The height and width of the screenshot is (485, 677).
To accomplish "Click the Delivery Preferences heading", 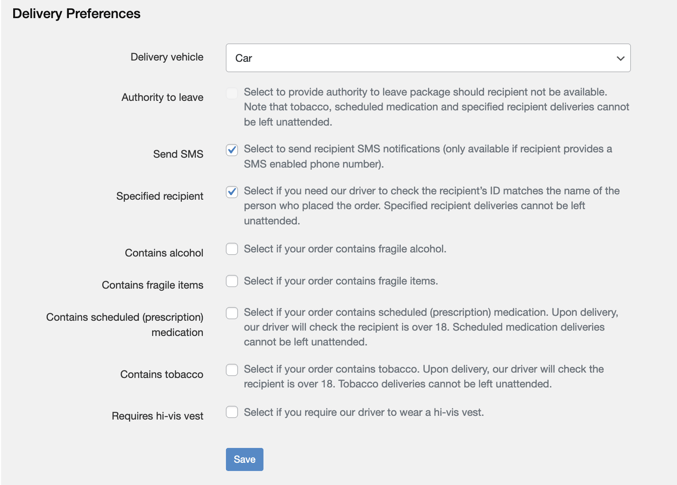I will [x=76, y=13].
